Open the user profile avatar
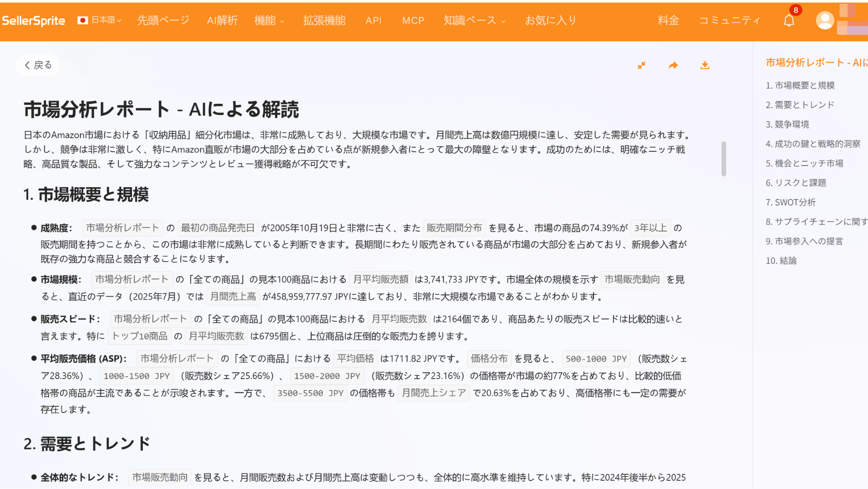This screenshot has height=489, width=868. [824, 20]
